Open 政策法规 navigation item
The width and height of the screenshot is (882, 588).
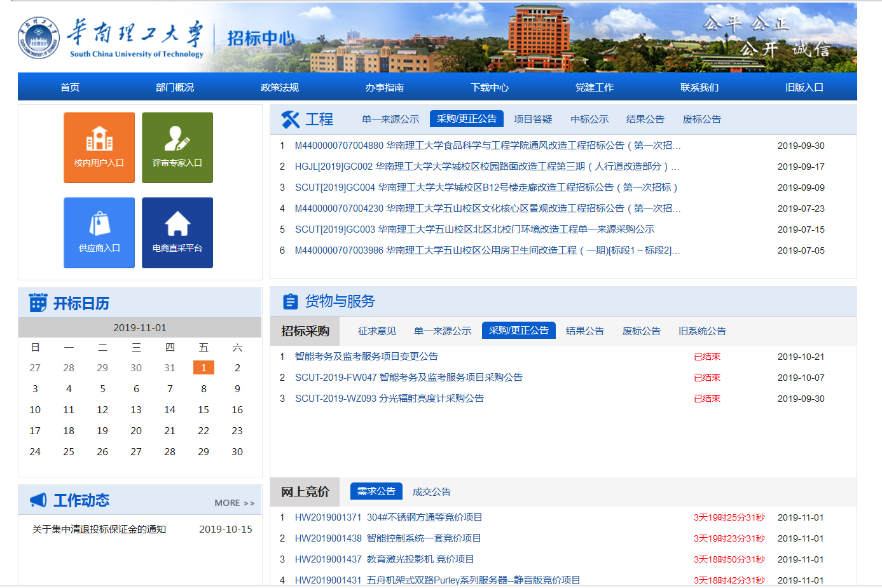coord(280,87)
